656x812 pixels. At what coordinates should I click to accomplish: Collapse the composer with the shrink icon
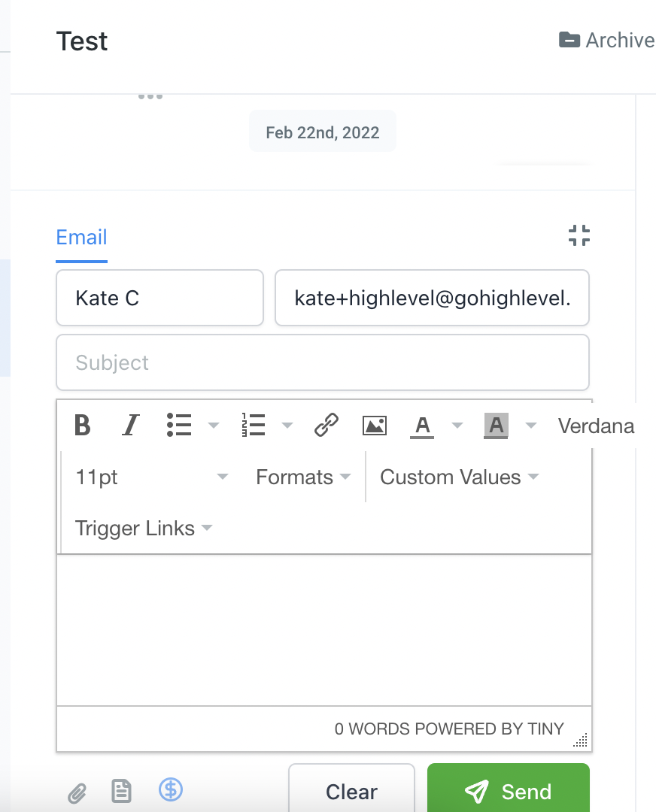579,235
